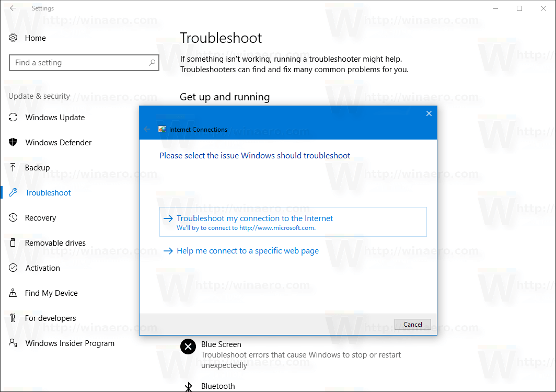Viewport: 556px width, 392px height.
Task: Click the Blue Screen troubleshooter icon
Action: [188, 347]
